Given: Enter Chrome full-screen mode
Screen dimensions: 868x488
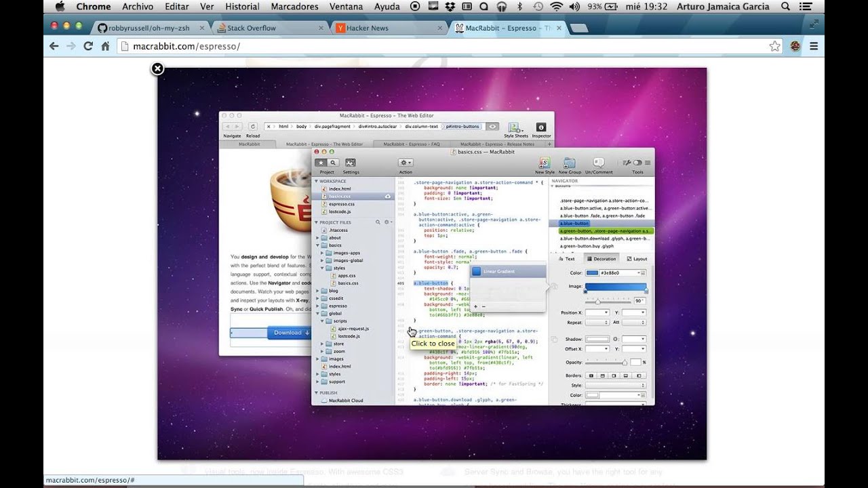Looking at the screenshot, I should point(814,24).
